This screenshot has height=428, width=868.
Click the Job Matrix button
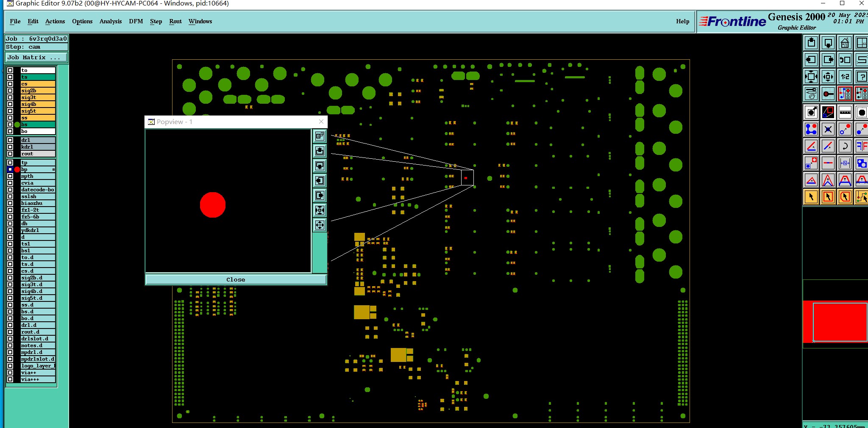pyautogui.click(x=36, y=57)
